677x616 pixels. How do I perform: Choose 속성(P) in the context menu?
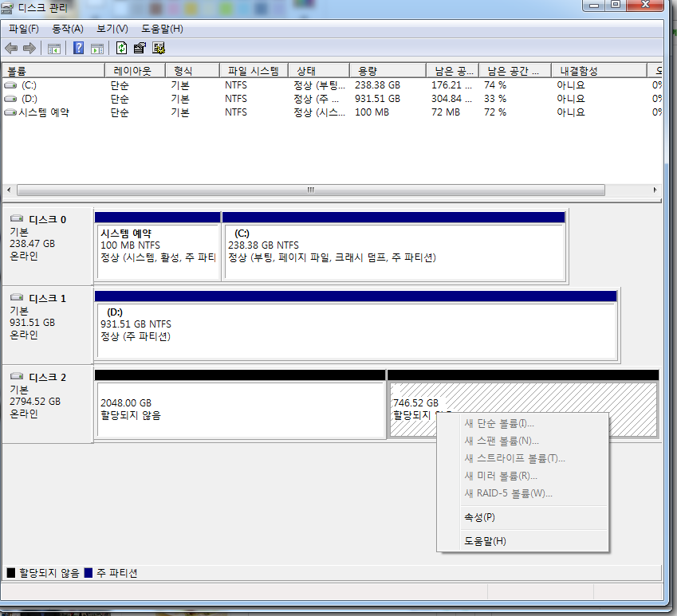[479, 517]
